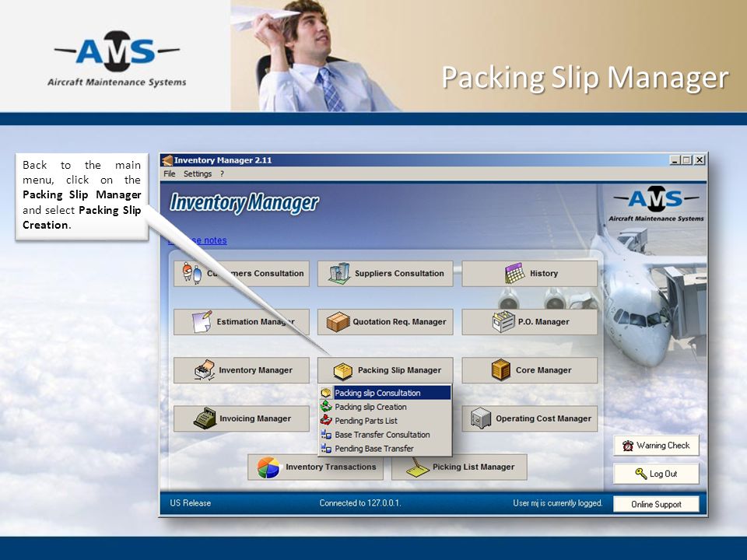Close the Inventory Manager window

point(699,160)
